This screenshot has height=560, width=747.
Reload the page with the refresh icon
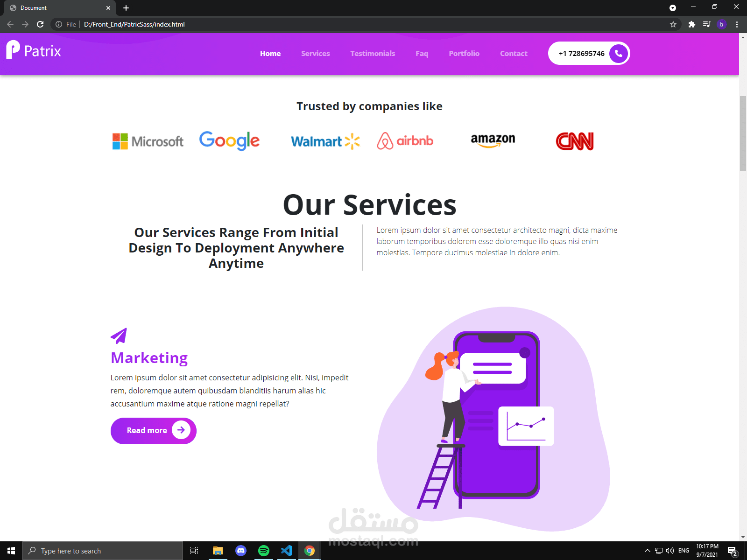[40, 24]
